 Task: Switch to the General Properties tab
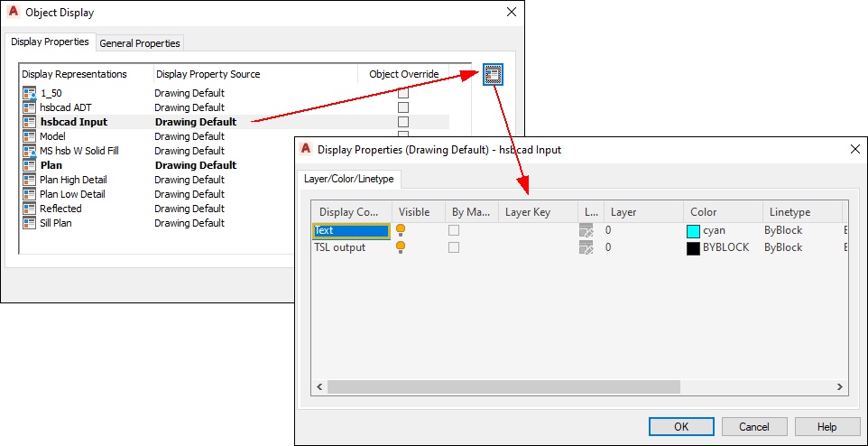[x=140, y=43]
